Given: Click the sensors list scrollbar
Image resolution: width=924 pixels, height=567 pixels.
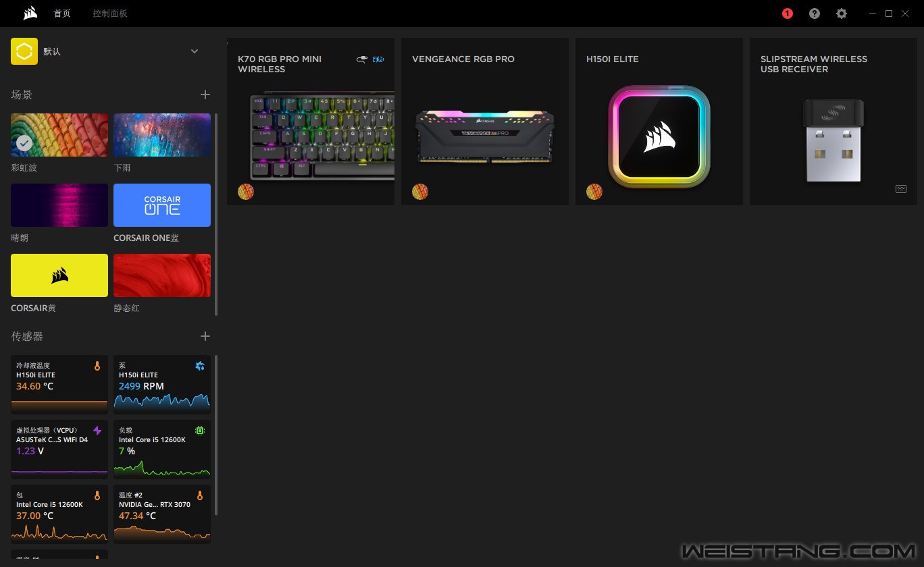Looking at the screenshot, I should click(216, 435).
